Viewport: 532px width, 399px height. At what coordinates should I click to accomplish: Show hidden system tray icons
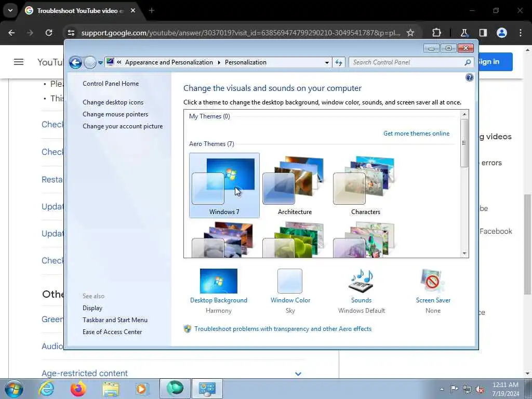(442, 389)
